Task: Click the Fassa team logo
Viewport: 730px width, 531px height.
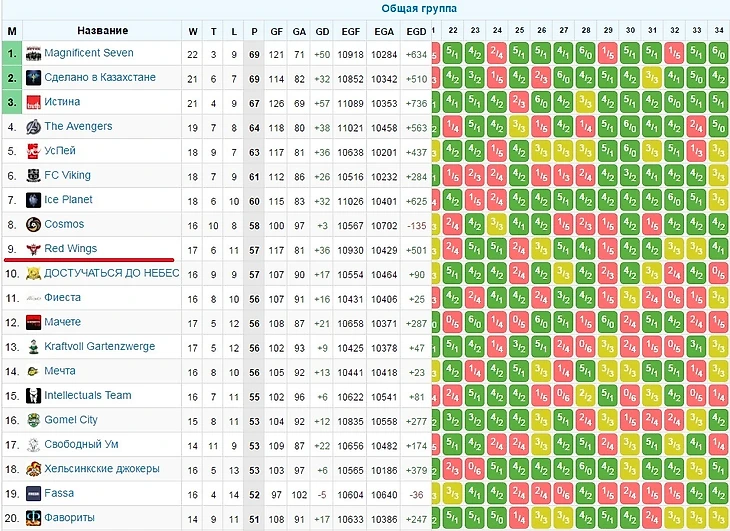Action: pyautogui.click(x=33, y=494)
